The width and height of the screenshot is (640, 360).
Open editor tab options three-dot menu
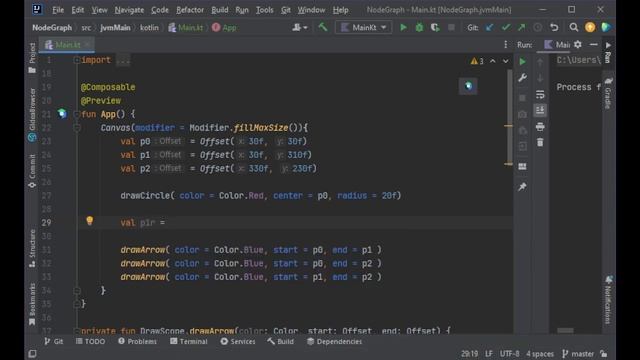(x=505, y=44)
